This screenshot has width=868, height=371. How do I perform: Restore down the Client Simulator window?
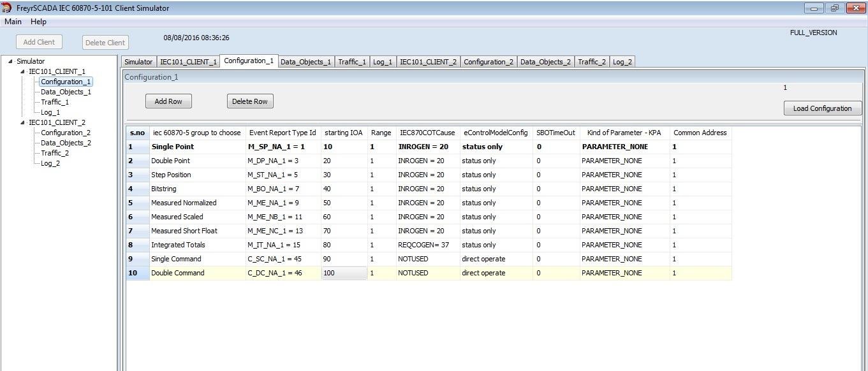[x=834, y=8]
